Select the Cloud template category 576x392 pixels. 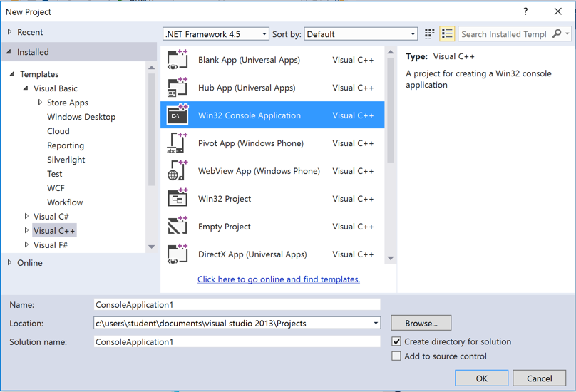[58, 131]
